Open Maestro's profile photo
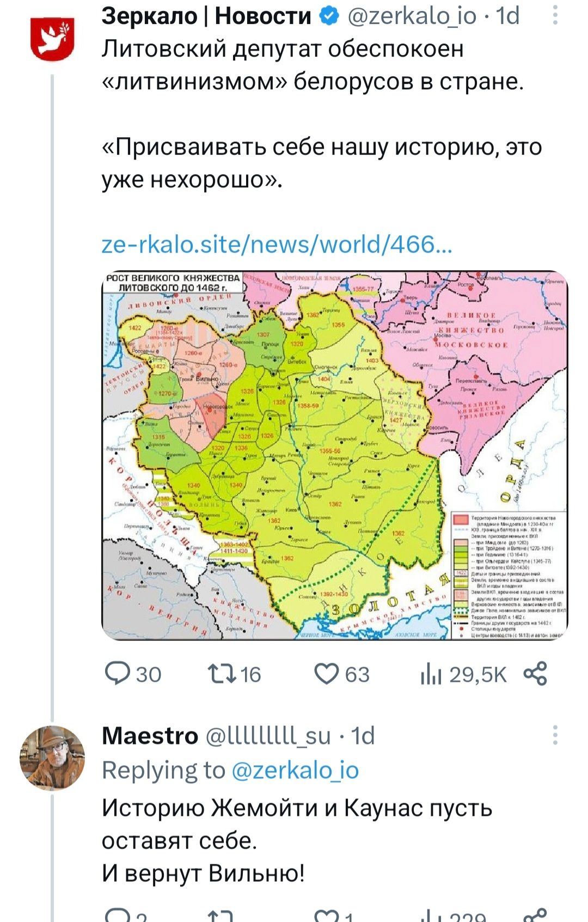This screenshot has height=922, width=588. (52, 758)
